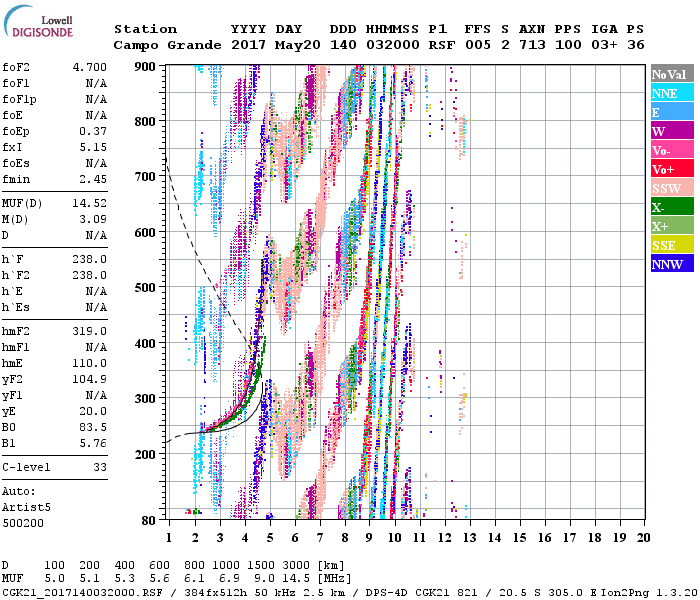
Task: Click the C-level value 33
Action: click(x=100, y=467)
